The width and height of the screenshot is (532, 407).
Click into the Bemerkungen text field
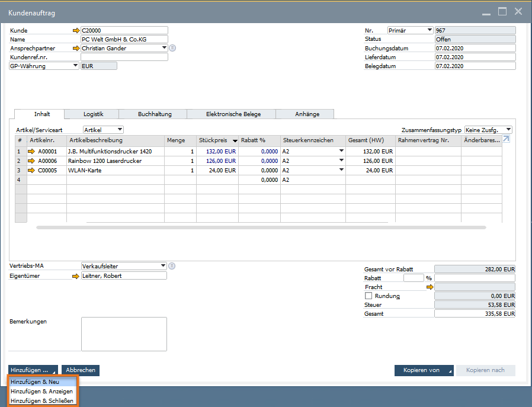click(124, 334)
